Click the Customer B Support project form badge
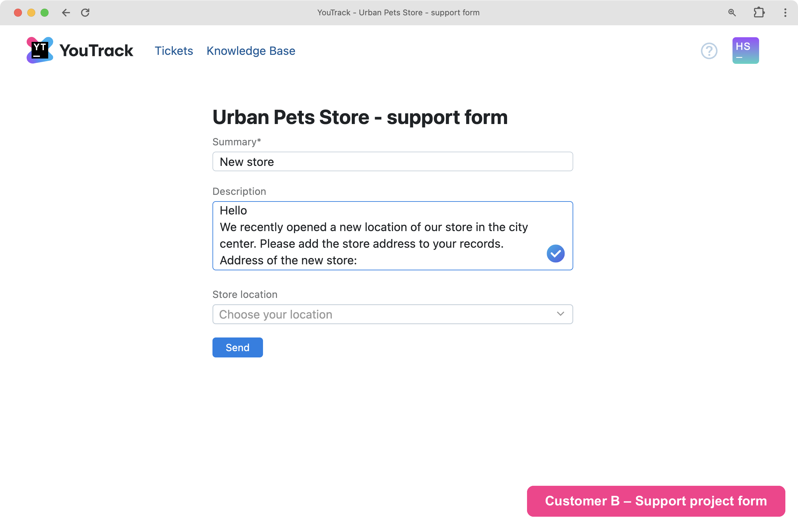The height and width of the screenshot is (532, 798). click(x=655, y=501)
